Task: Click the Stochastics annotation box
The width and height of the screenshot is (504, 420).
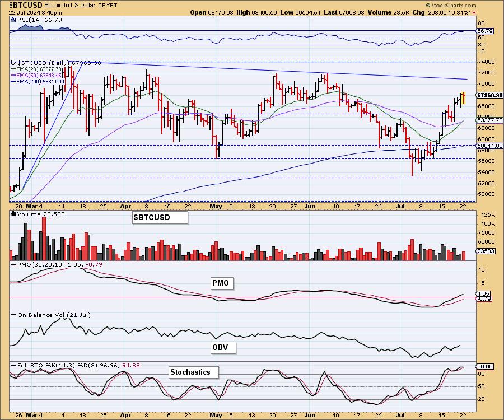Action: click(x=194, y=372)
